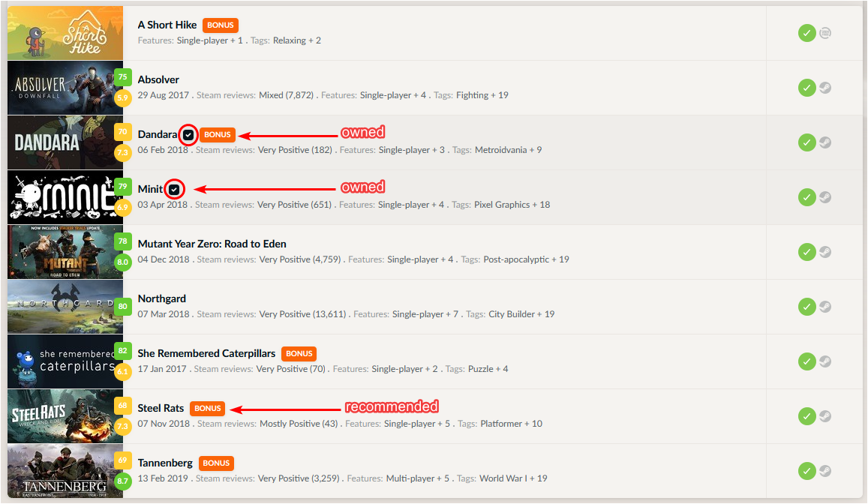The width and height of the screenshot is (868, 504).
Task: Click green checkmark for Mutant Year Zero
Action: (x=806, y=252)
